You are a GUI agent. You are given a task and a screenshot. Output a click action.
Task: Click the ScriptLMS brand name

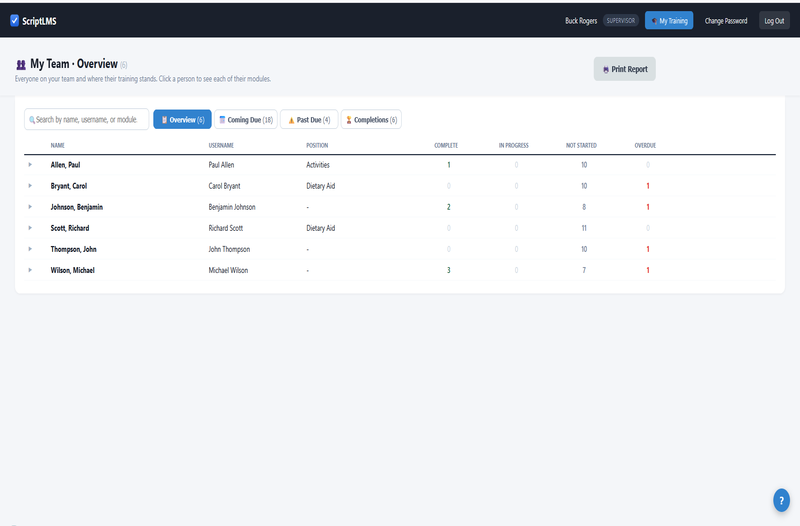[x=39, y=21]
